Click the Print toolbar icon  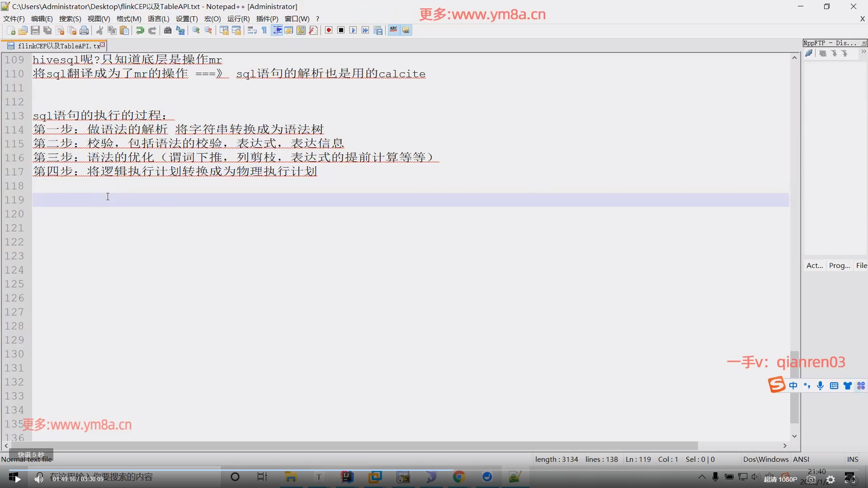(x=84, y=30)
